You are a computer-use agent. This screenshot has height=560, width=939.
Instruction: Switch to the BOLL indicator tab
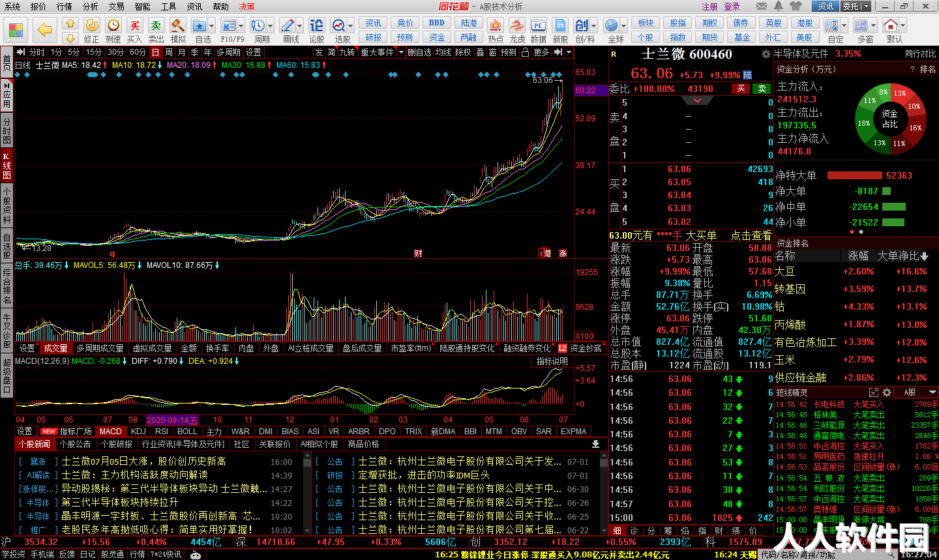[x=187, y=431]
